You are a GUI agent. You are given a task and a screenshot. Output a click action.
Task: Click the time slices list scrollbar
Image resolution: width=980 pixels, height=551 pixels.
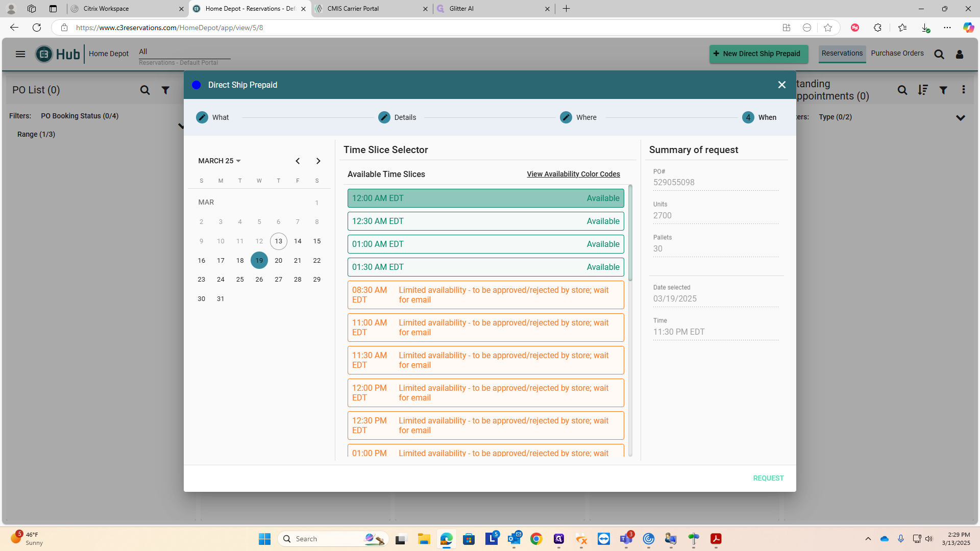tap(630, 233)
